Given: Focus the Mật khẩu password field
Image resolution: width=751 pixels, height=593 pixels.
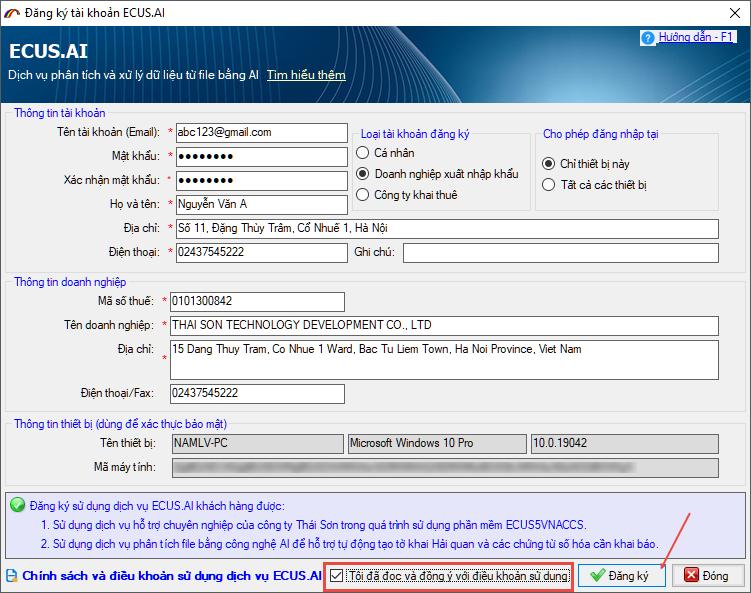Looking at the screenshot, I should click(259, 156).
